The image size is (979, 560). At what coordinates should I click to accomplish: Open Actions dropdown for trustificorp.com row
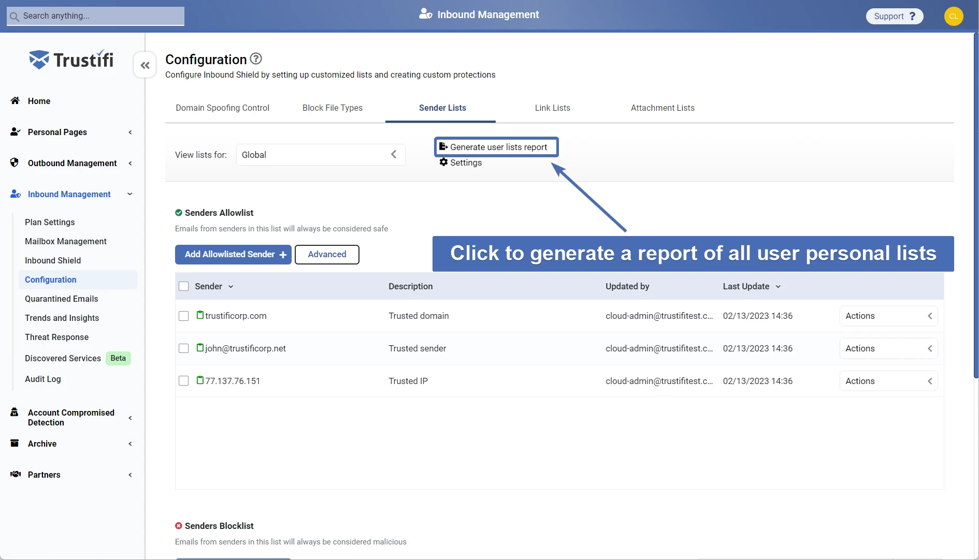tap(888, 316)
